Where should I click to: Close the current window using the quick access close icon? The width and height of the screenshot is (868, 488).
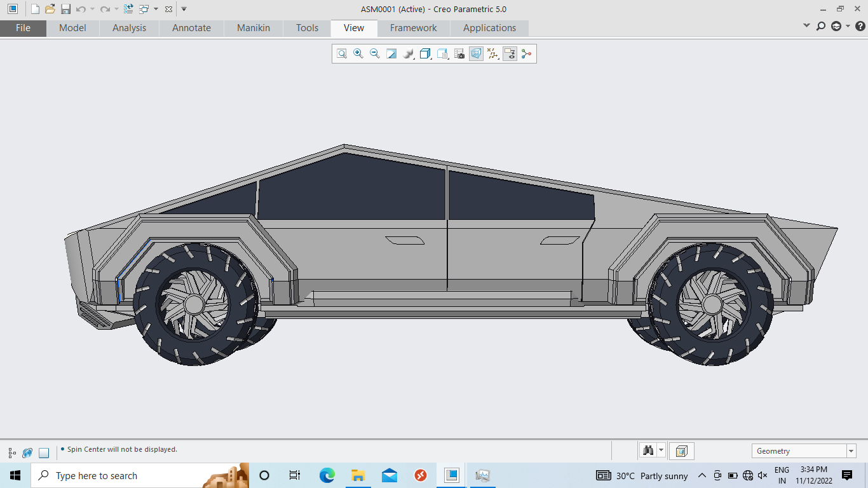pyautogui.click(x=168, y=9)
